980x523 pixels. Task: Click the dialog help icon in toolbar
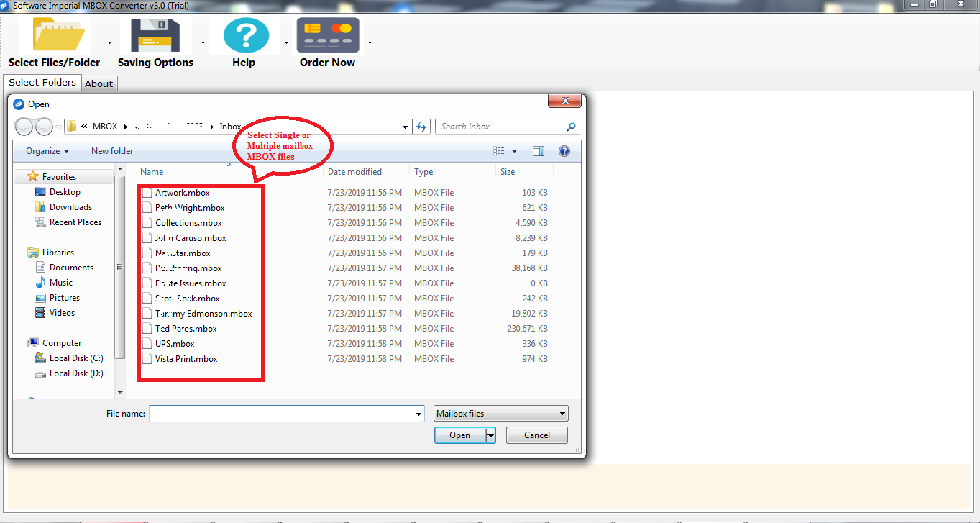[x=564, y=151]
